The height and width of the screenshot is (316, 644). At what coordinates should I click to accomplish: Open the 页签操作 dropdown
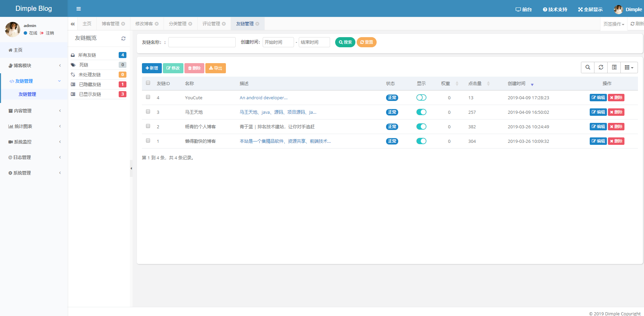[x=614, y=24]
